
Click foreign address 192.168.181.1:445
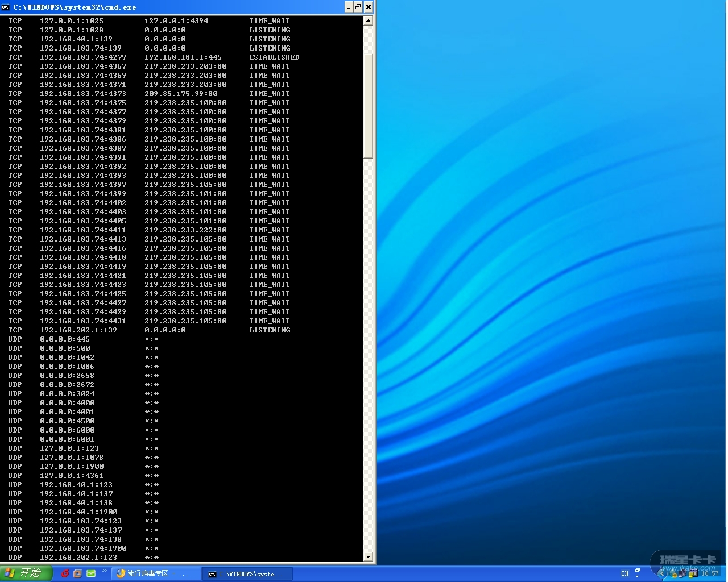click(x=183, y=57)
